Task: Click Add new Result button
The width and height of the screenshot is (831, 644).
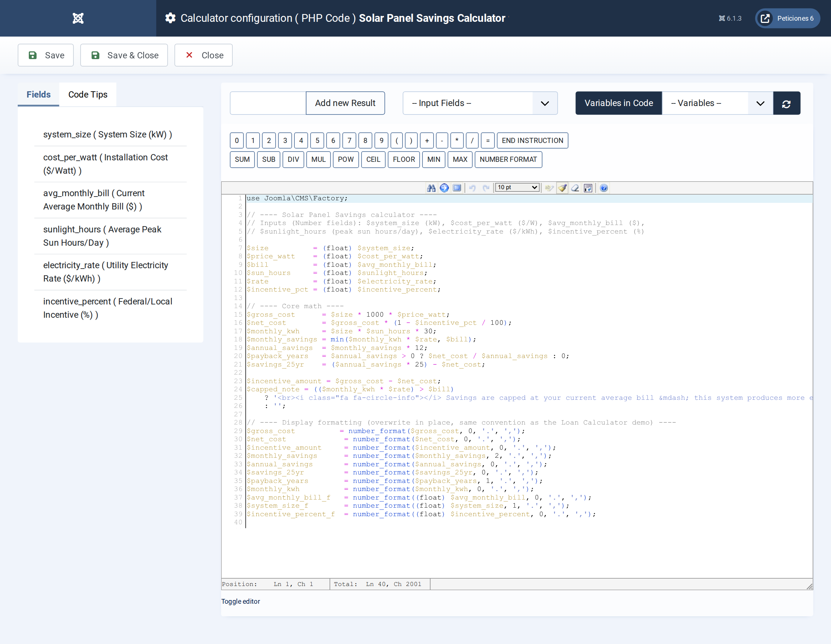Action: point(345,103)
